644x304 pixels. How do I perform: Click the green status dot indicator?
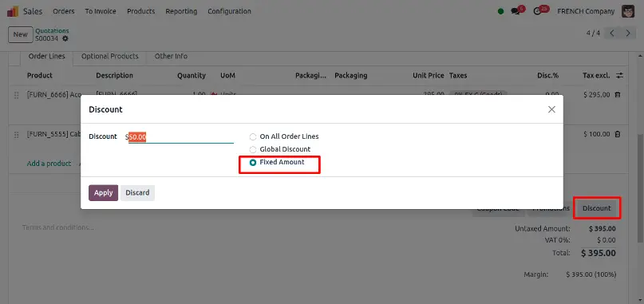(500, 11)
